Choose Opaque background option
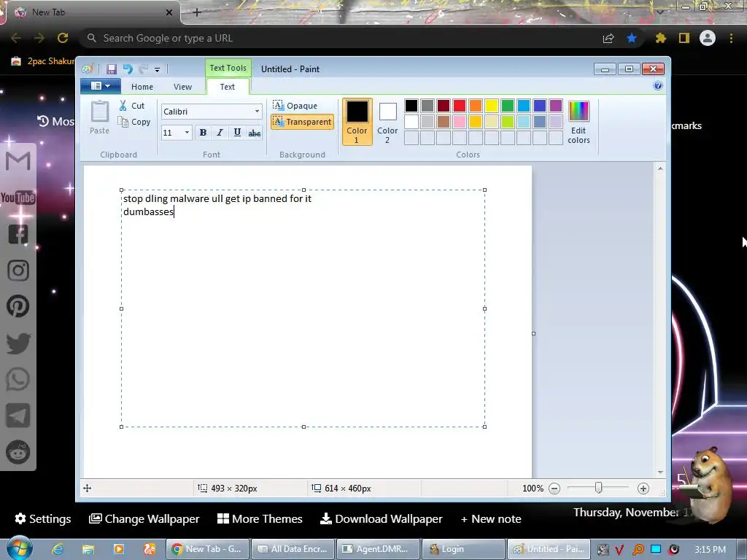 pyautogui.click(x=295, y=106)
